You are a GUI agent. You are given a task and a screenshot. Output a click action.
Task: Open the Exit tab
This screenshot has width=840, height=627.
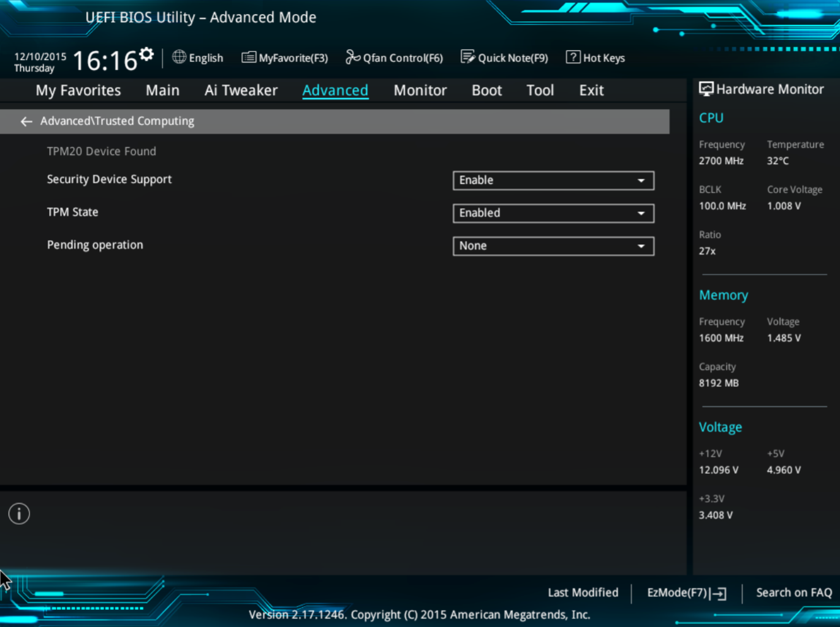(591, 91)
